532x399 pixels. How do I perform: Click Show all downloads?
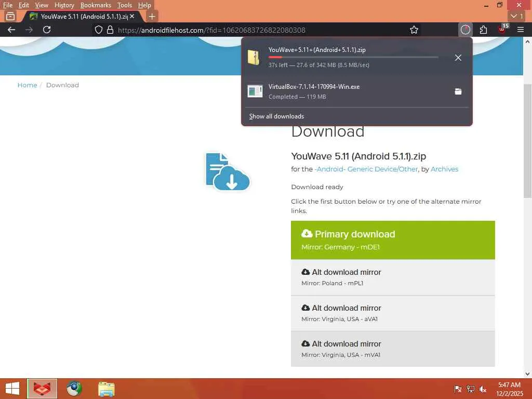pyautogui.click(x=276, y=116)
